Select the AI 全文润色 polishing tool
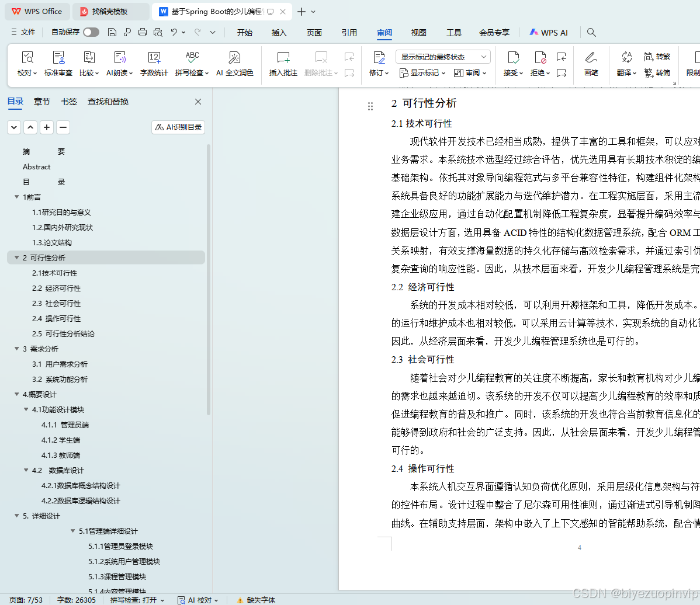Image resolution: width=700 pixels, height=605 pixels. click(x=235, y=63)
